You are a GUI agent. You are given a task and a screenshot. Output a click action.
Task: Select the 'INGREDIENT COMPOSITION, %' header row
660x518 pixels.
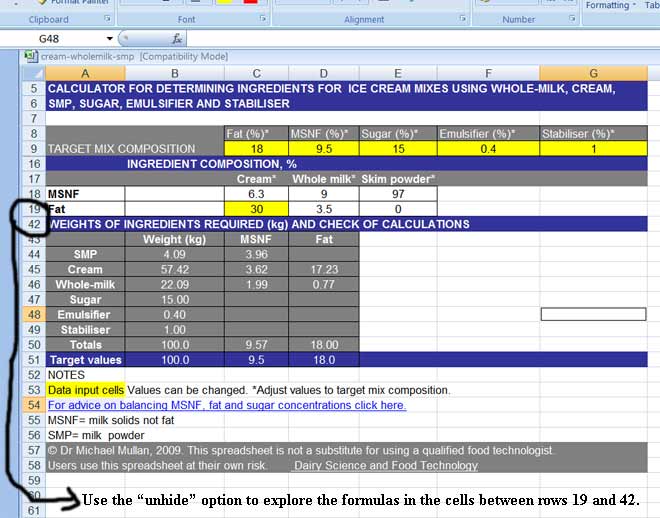[x=346, y=164]
